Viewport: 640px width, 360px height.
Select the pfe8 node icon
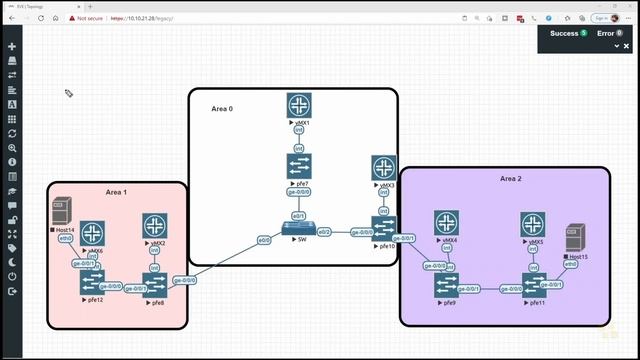coord(155,285)
